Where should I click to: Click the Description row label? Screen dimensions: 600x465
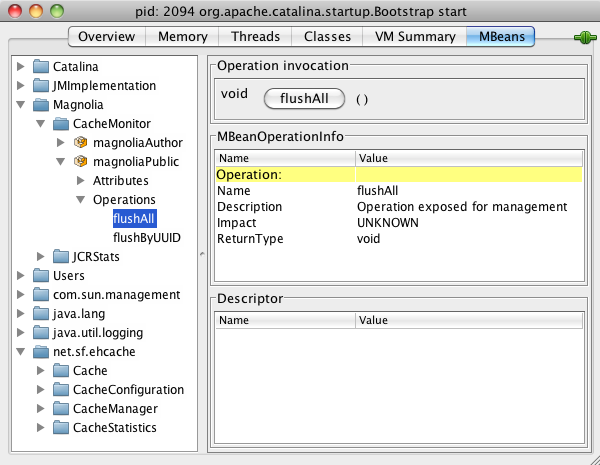pyautogui.click(x=249, y=207)
